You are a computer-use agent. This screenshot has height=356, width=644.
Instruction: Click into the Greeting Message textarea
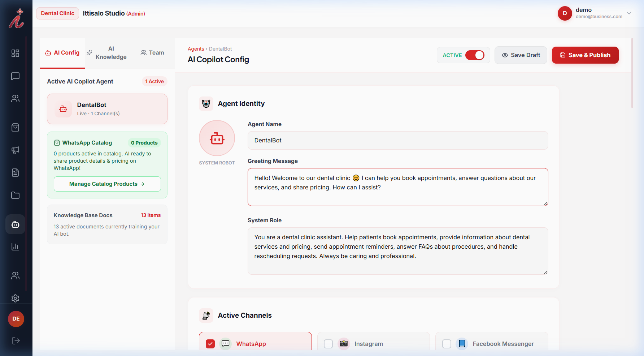(x=398, y=187)
